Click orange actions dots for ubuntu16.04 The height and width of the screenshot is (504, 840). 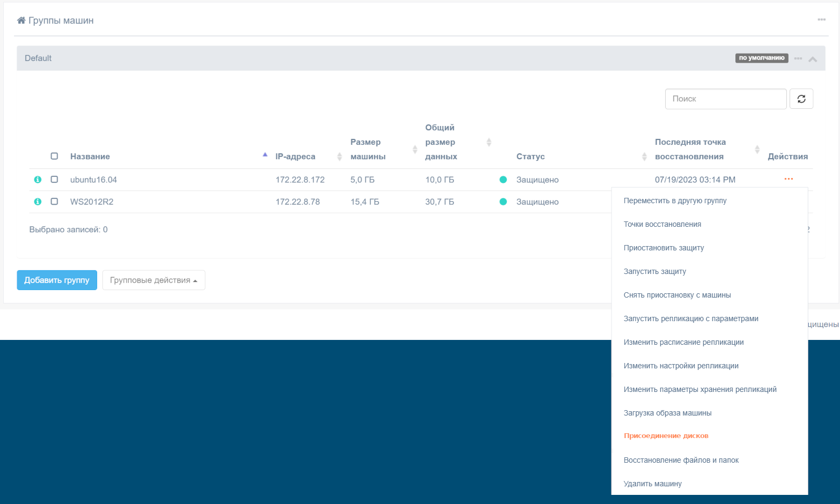[789, 179]
